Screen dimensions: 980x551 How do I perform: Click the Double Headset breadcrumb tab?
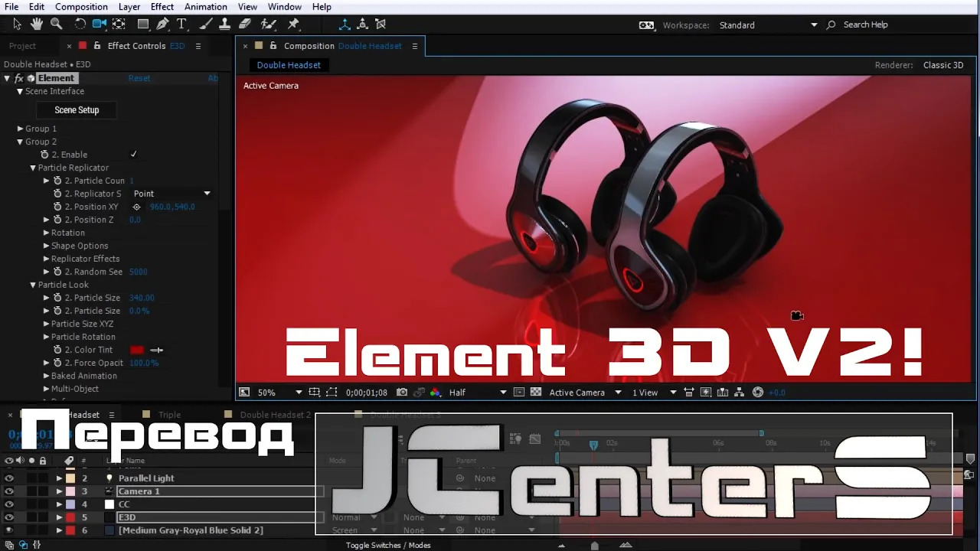point(289,65)
